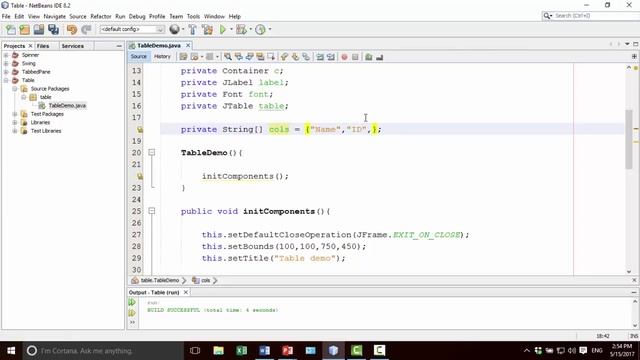Switch to the History view button

pyautogui.click(x=162, y=57)
